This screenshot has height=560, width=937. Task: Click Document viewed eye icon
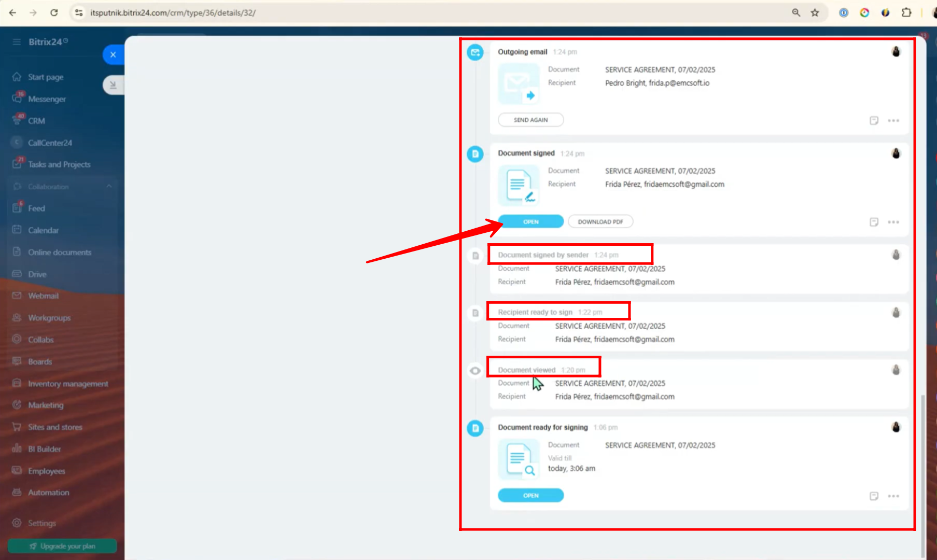click(x=475, y=371)
